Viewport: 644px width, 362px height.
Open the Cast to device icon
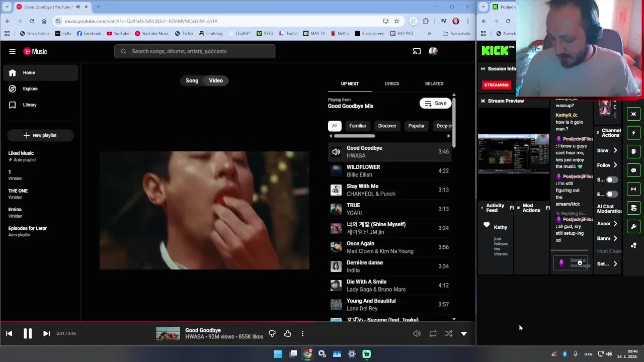[x=417, y=51]
